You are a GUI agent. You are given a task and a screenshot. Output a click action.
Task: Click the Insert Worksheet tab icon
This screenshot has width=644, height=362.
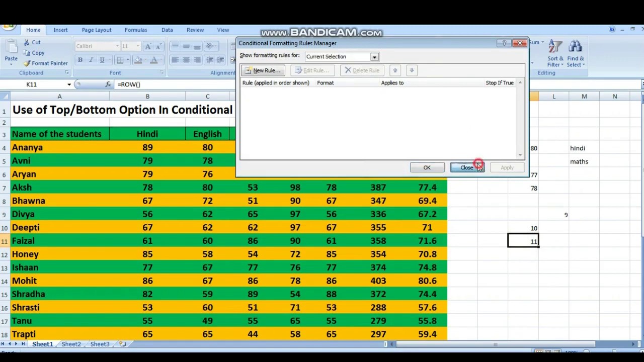coord(122,344)
